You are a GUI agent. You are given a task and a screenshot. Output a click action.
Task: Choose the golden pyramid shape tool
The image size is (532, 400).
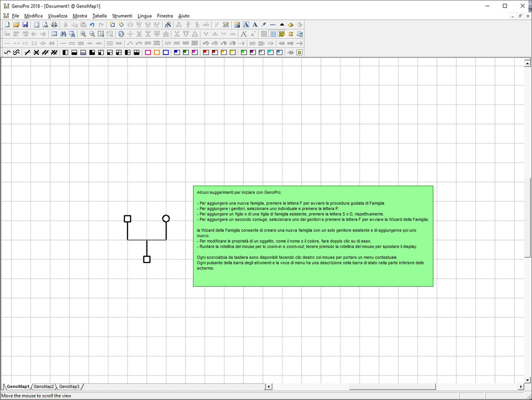tap(291, 25)
